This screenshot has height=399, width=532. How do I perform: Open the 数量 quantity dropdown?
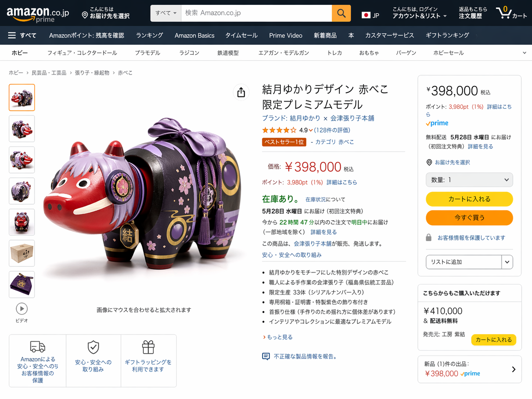click(469, 180)
